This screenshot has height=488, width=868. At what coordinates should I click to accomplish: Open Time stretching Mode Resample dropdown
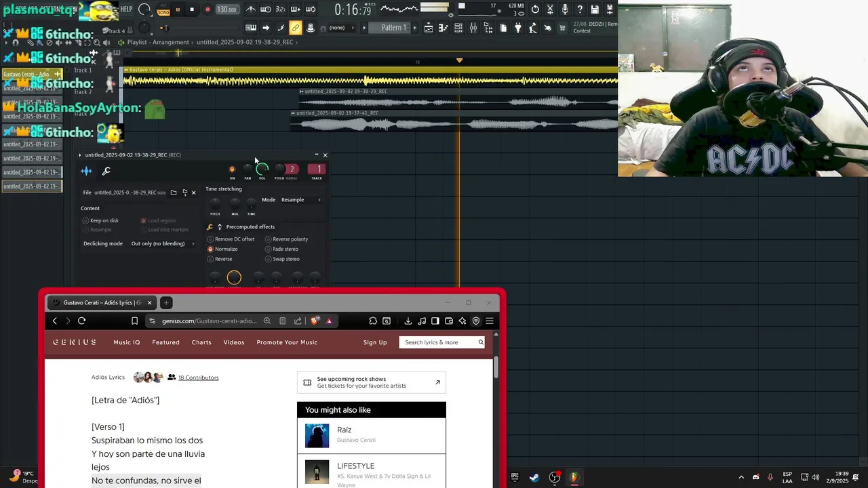click(300, 200)
